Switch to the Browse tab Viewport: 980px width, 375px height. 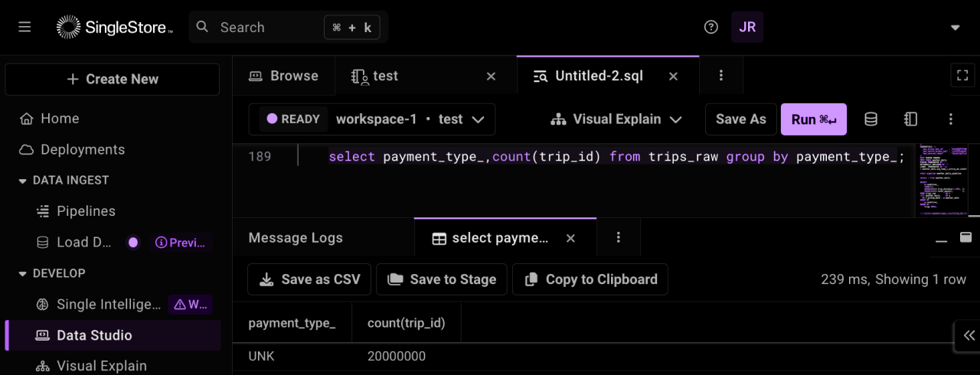coord(283,76)
